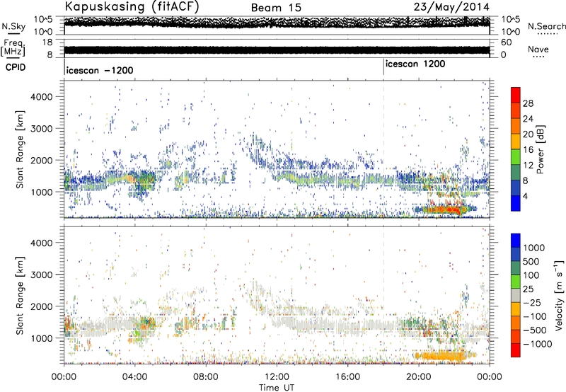Click the '100' velocity colorbar tick
The image size is (566, 392).
(531, 275)
